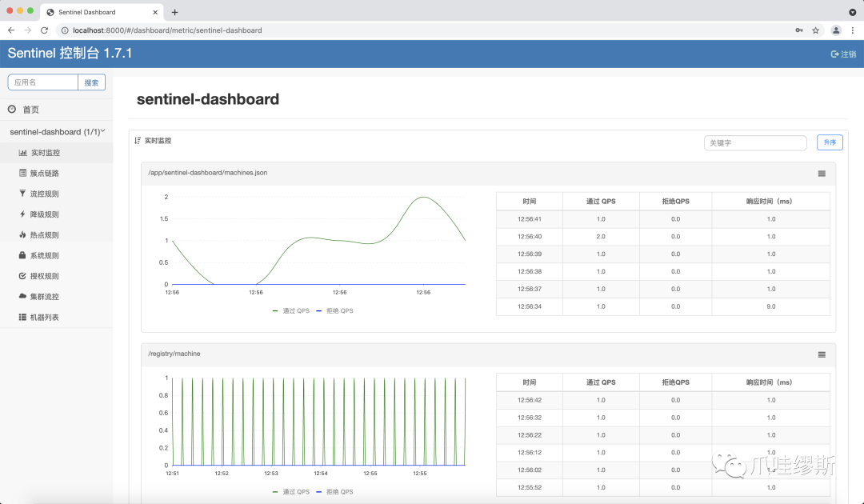Open the 降级规则 menu item

56,214
